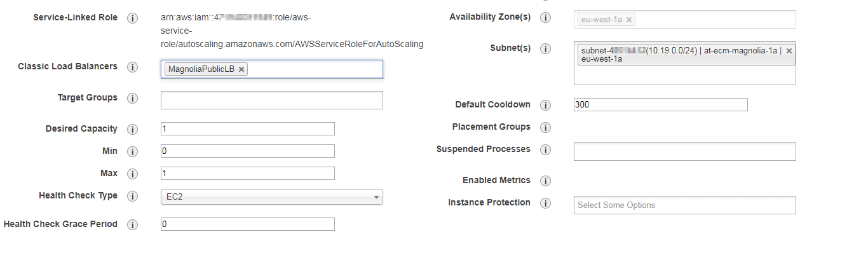The width and height of the screenshot is (868, 255).
Task: Open the Suspended Processes selection box
Action: 685,151
